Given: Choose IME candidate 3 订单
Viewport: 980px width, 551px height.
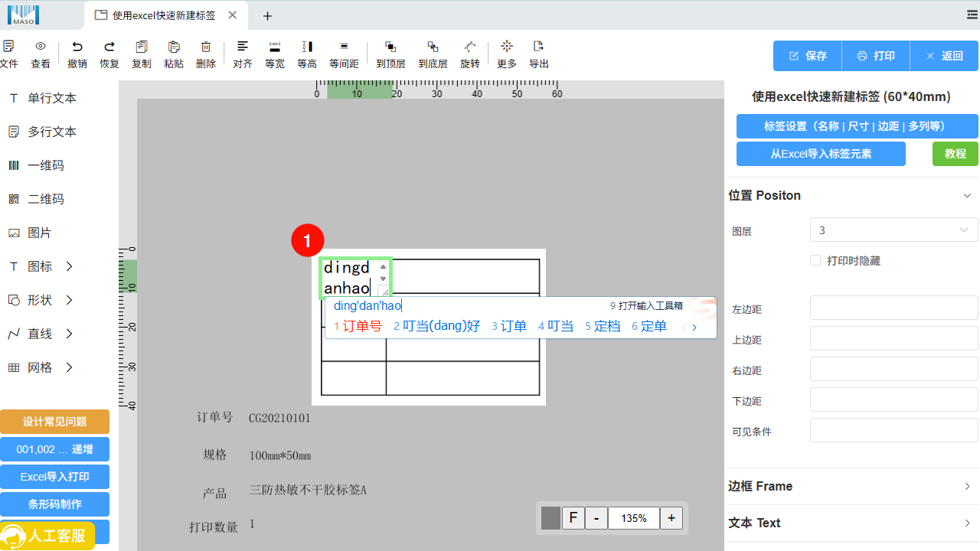Looking at the screenshot, I should pyautogui.click(x=509, y=326).
